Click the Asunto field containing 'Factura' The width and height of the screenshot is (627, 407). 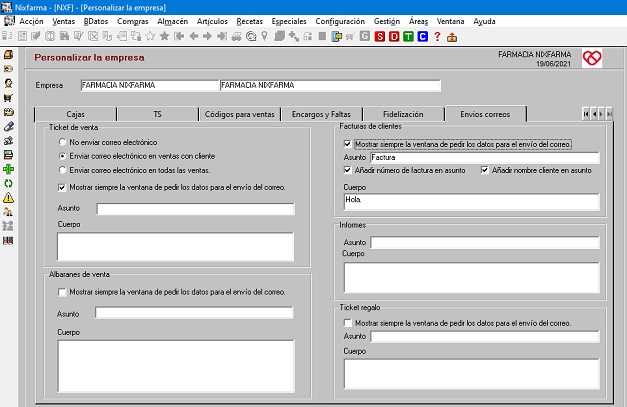coord(485,158)
